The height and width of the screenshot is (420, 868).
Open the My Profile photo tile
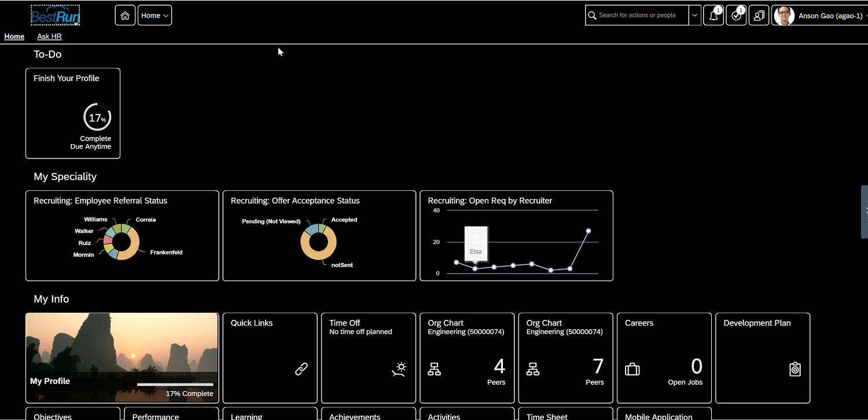click(x=122, y=358)
